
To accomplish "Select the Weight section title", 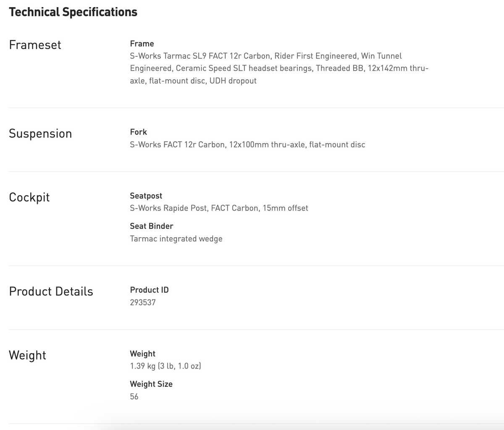I will click(x=27, y=355).
